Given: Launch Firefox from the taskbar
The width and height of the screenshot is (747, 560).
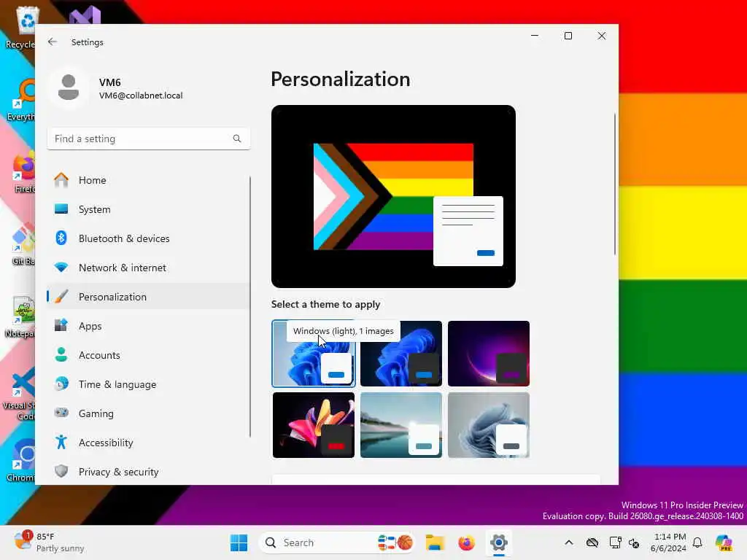Looking at the screenshot, I should pyautogui.click(x=466, y=542).
